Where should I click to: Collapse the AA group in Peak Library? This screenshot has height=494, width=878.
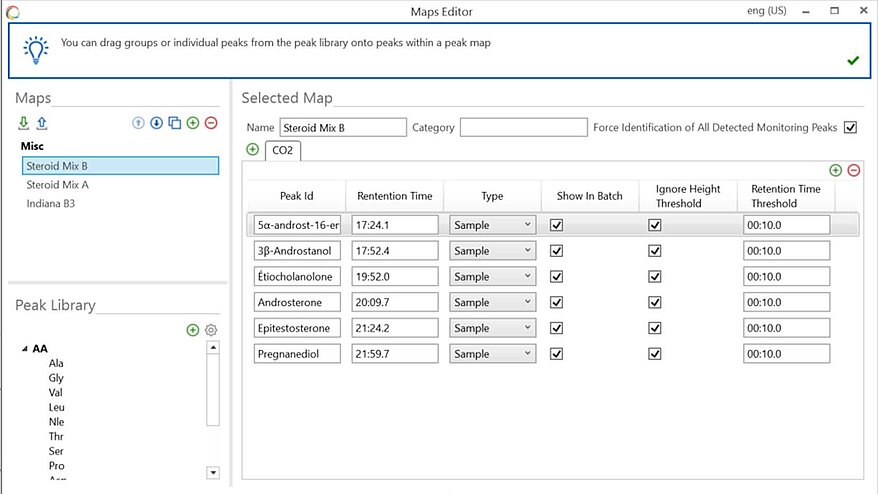pyautogui.click(x=23, y=349)
